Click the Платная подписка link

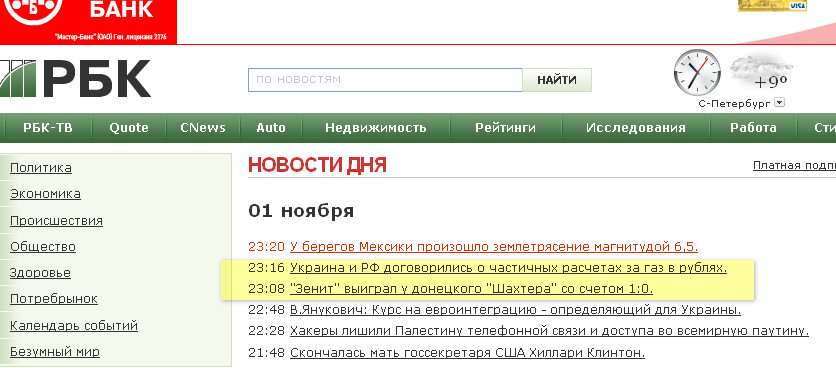[x=794, y=166]
